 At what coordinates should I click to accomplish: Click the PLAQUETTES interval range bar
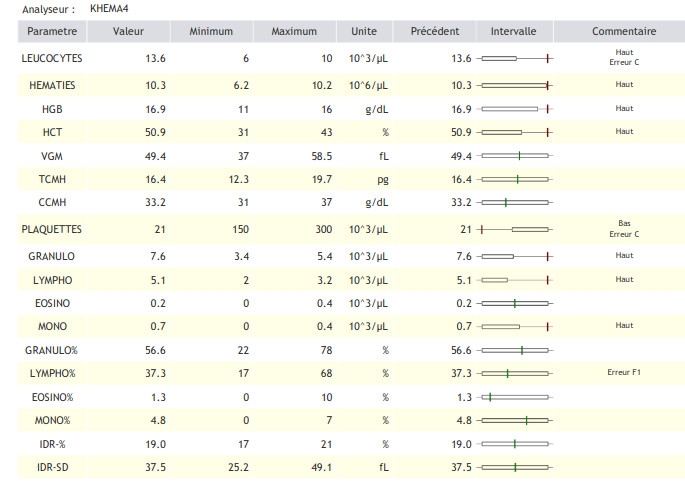pos(515,229)
